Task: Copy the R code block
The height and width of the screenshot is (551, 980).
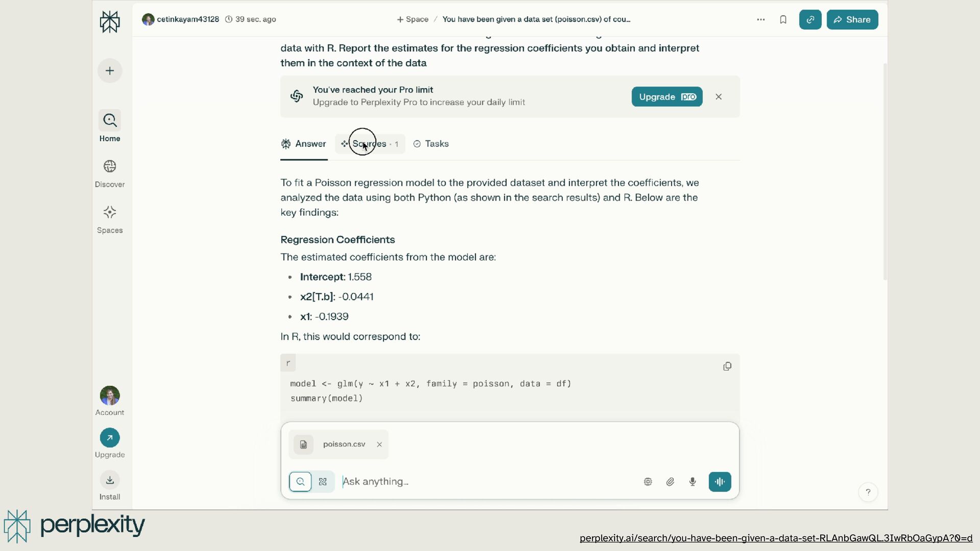Action: tap(727, 366)
